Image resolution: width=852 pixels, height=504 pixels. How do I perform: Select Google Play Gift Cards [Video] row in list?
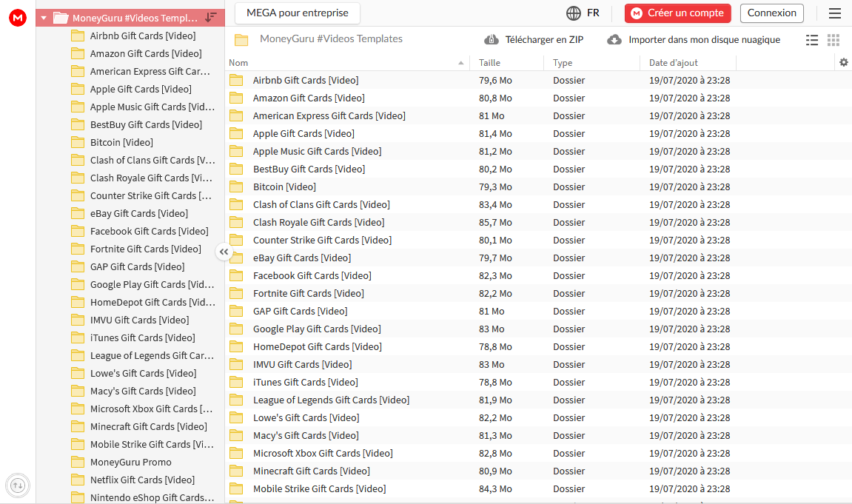(x=538, y=329)
